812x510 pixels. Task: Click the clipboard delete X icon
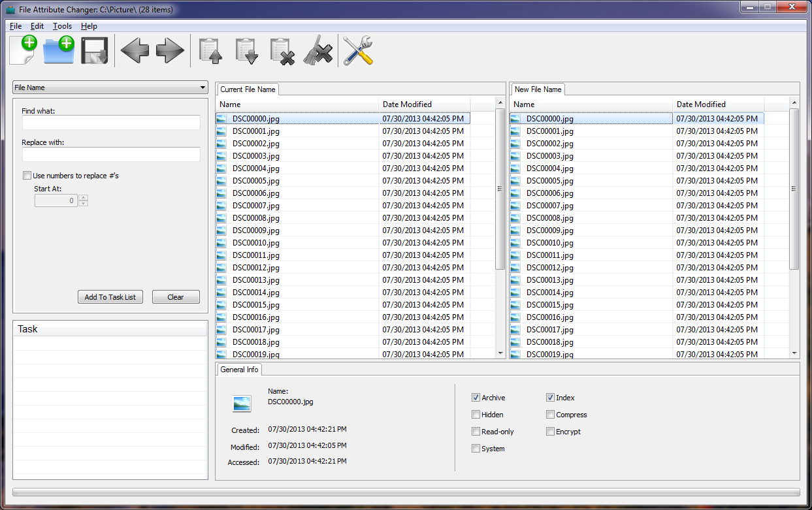coord(282,51)
